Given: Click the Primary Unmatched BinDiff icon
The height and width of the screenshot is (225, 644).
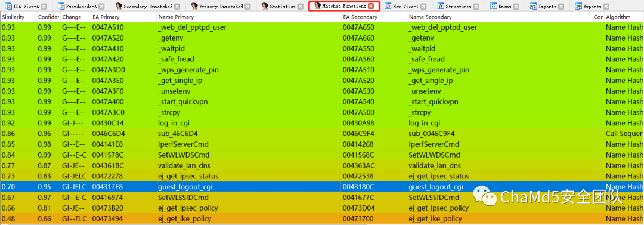Looking at the screenshot, I should click(194, 6).
